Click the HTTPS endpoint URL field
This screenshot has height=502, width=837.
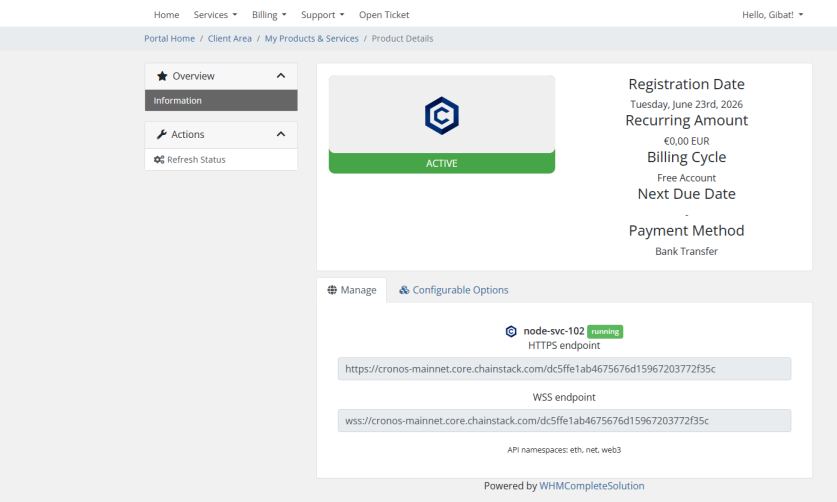(564, 369)
